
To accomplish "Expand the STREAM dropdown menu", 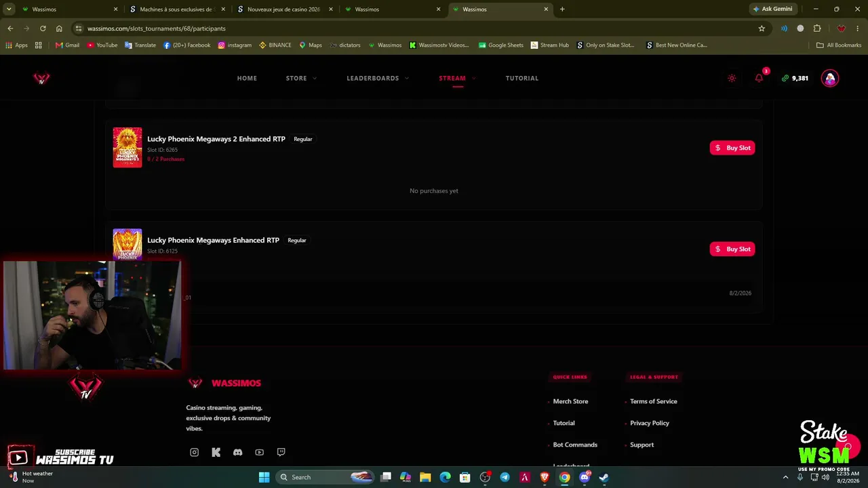I will [x=457, y=78].
